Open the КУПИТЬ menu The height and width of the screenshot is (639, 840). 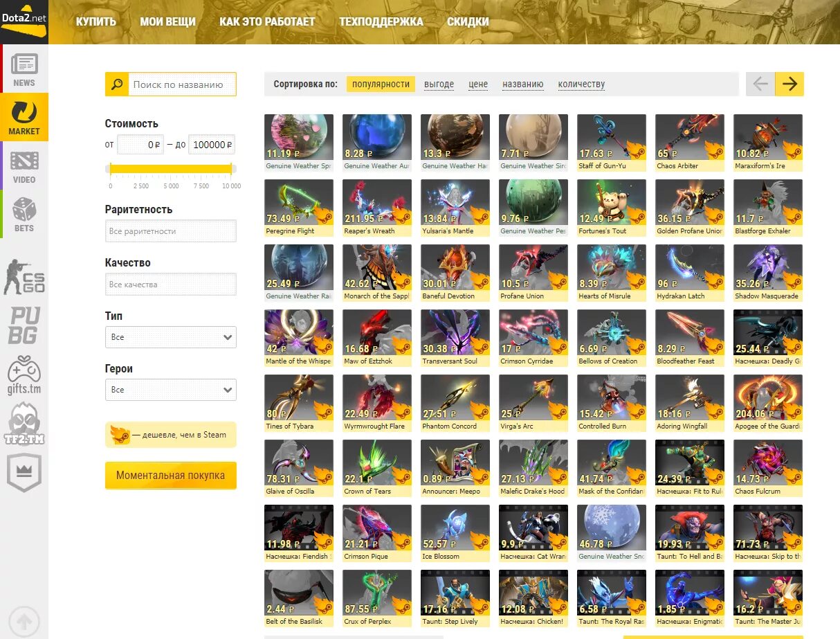96,21
